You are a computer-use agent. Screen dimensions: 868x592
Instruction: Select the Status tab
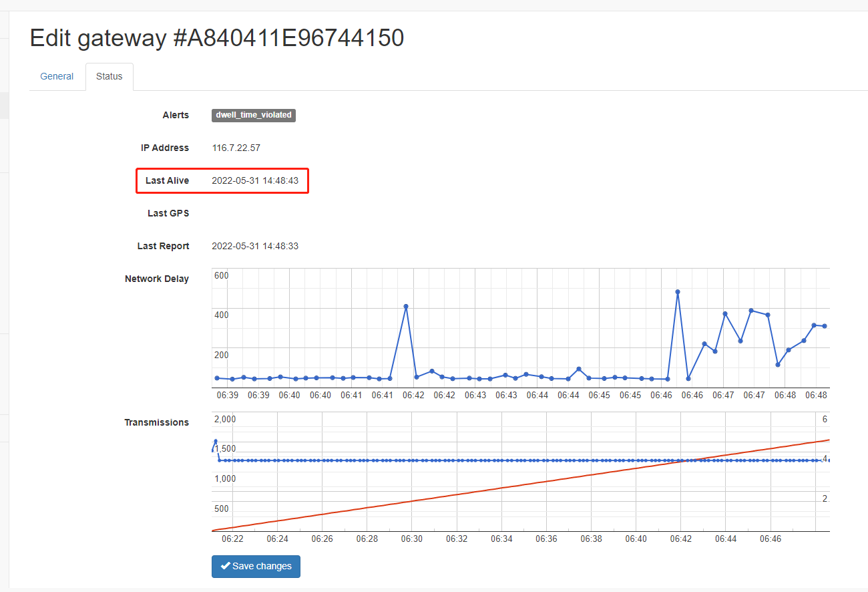click(110, 76)
